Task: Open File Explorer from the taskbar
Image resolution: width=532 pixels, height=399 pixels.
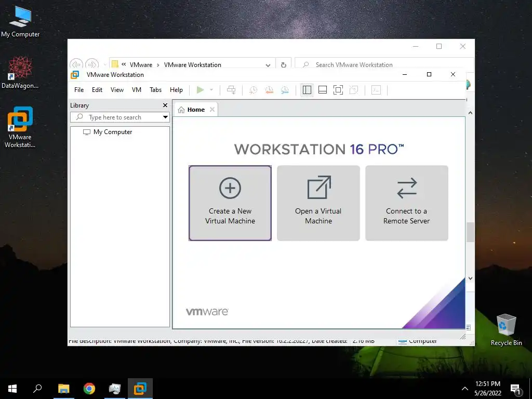Action: (64, 389)
